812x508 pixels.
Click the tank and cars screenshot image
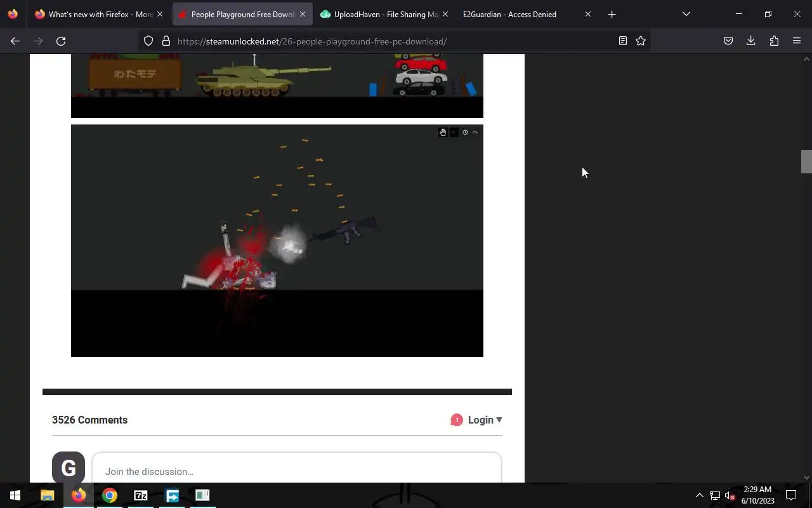(x=277, y=86)
